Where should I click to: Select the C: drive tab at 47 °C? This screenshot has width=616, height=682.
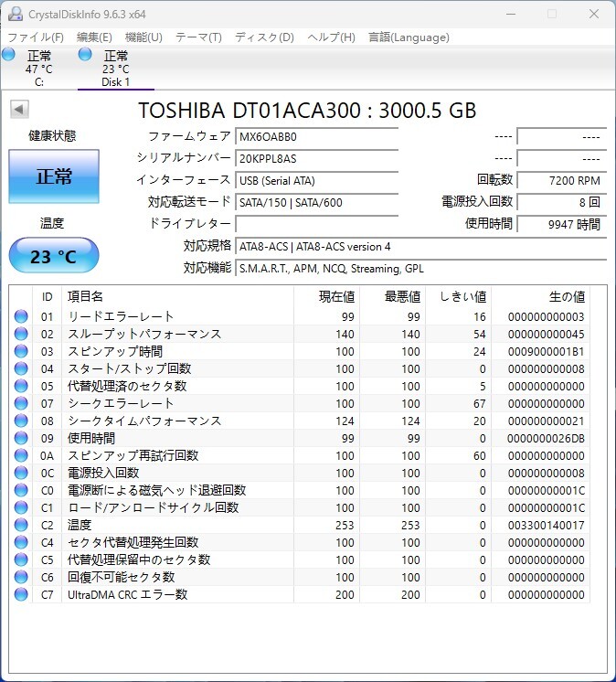pos(38,69)
